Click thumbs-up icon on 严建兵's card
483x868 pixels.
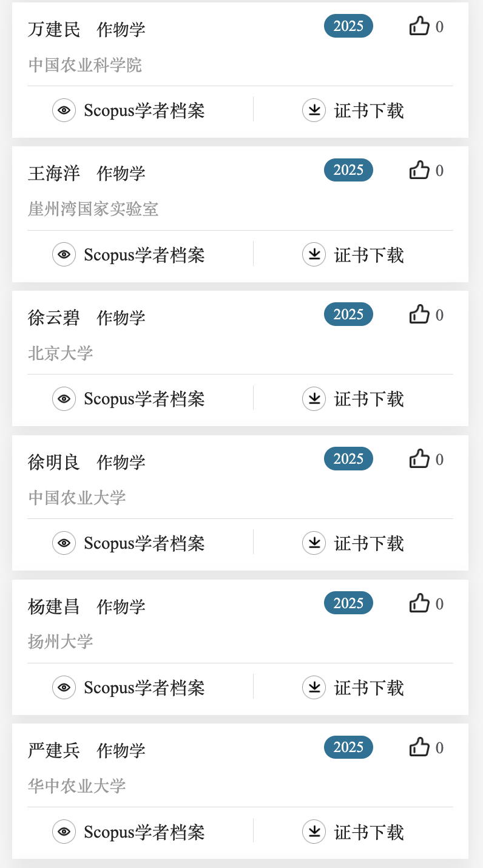click(419, 747)
